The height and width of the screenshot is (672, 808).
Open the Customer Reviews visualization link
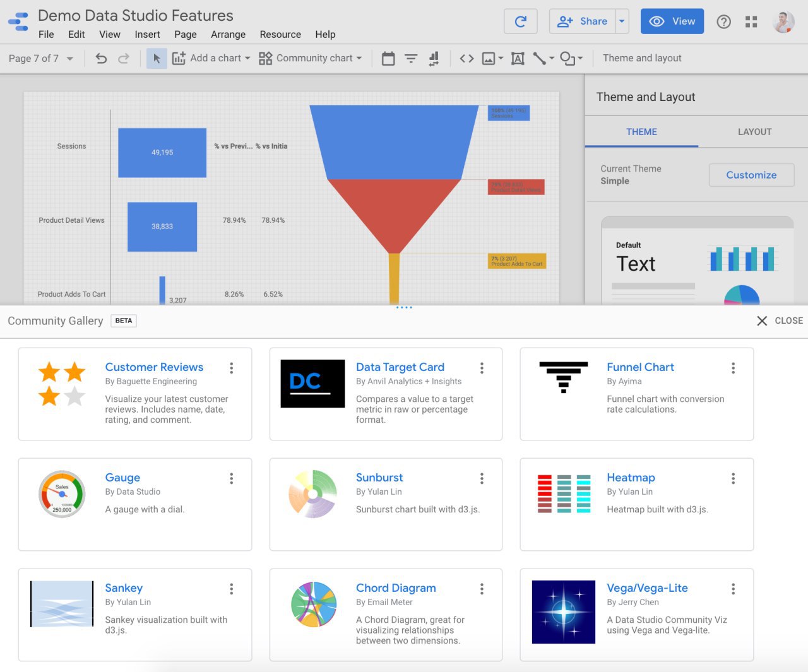click(x=154, y=367)
